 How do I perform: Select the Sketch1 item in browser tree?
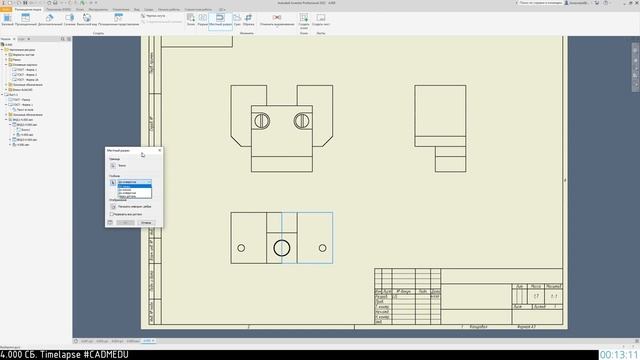[23, 130]
